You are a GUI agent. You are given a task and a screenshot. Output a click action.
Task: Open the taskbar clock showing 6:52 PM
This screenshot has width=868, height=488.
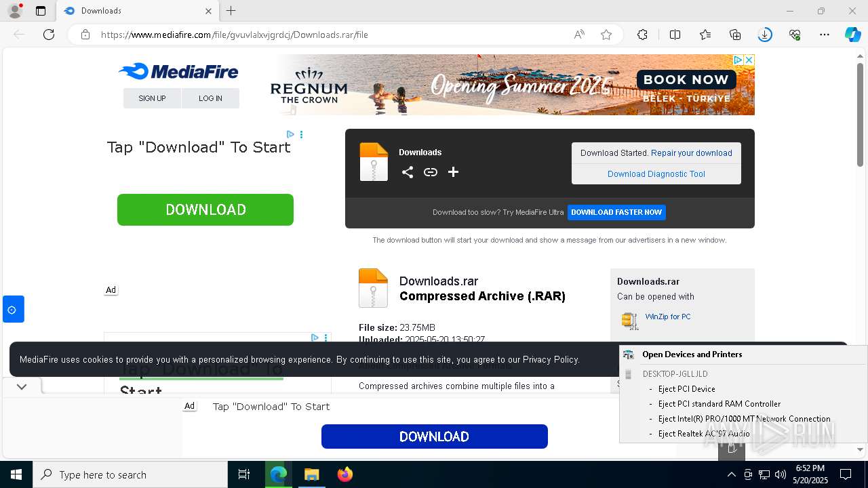[810, 474]
